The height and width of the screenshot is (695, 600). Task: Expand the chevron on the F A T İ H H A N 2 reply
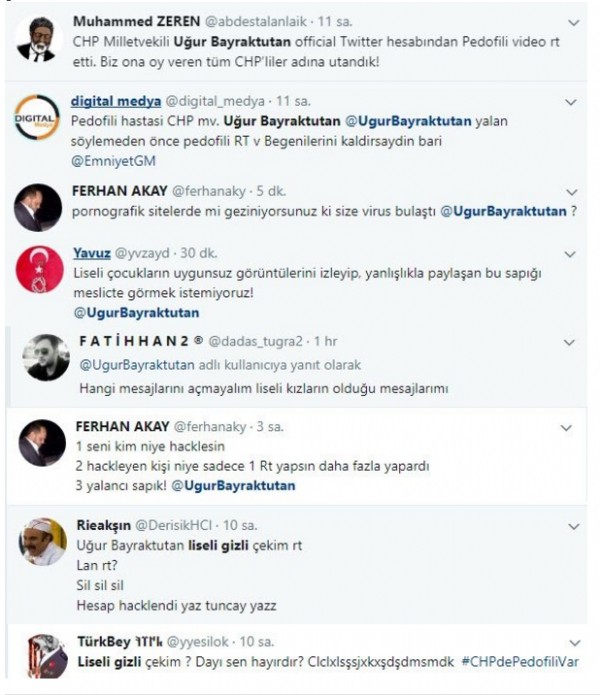(x=572, y=342)
